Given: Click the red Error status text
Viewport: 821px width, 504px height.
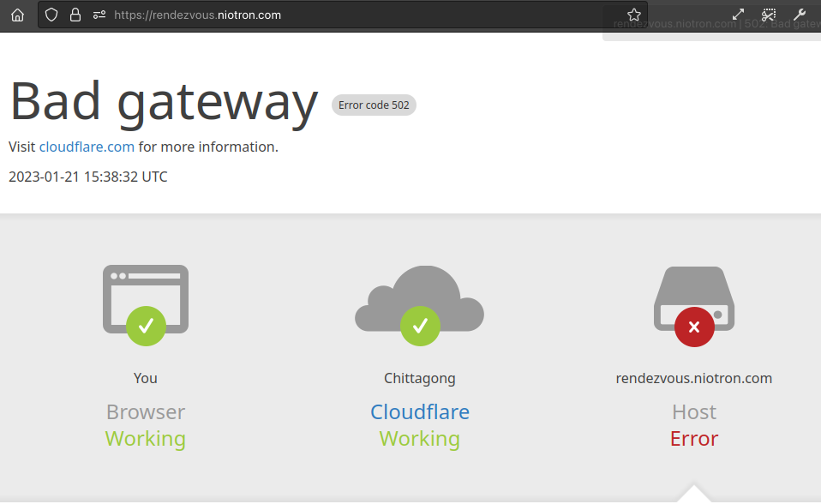Looking at the screenshot, I should coord(694,439).
